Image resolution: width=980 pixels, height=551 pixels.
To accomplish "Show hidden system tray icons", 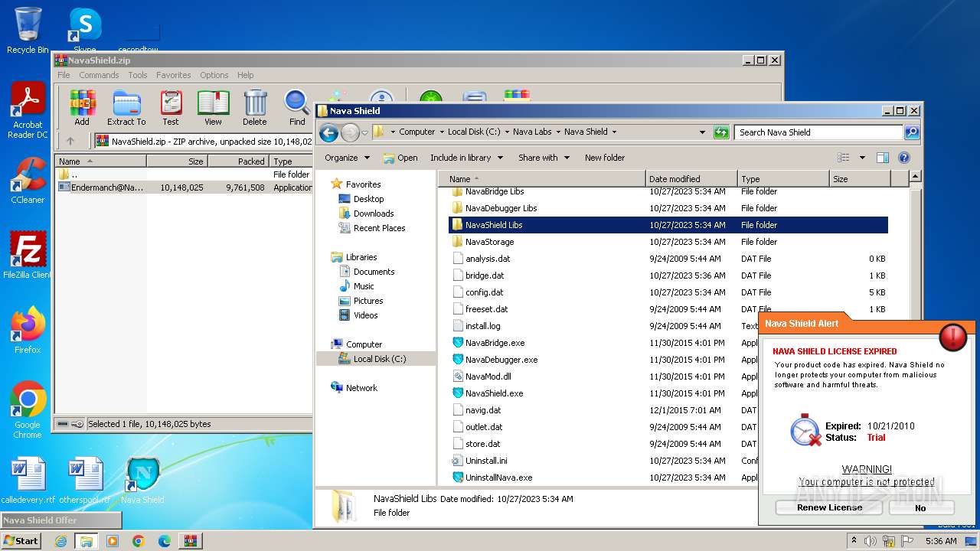I will pos(854,540).
